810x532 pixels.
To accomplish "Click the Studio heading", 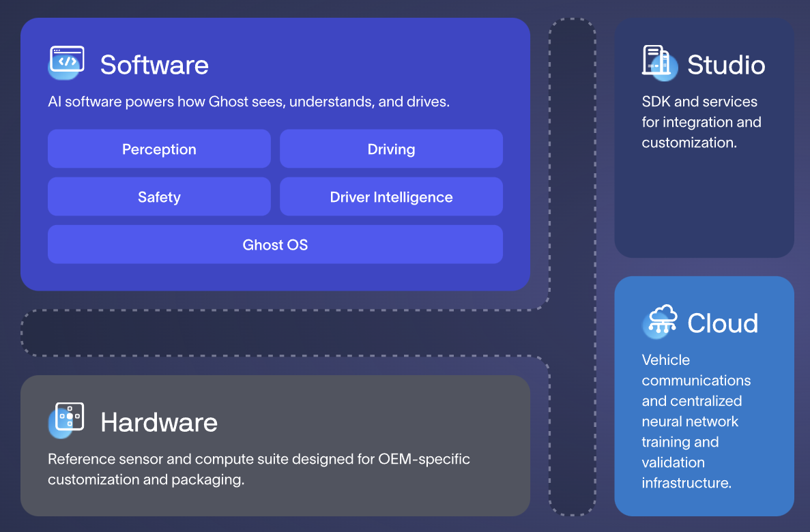I will point(726,65).
